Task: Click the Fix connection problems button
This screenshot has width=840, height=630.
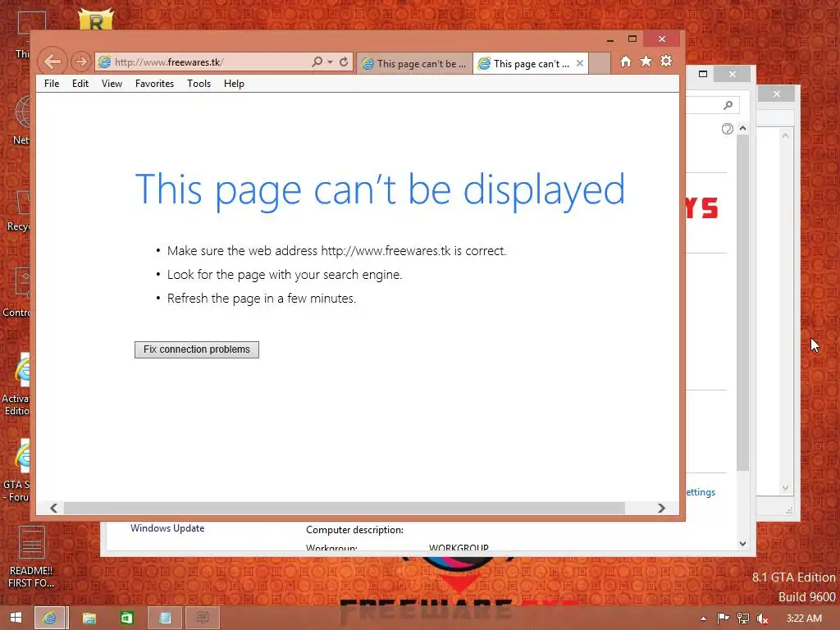Action: click(197, 349)
